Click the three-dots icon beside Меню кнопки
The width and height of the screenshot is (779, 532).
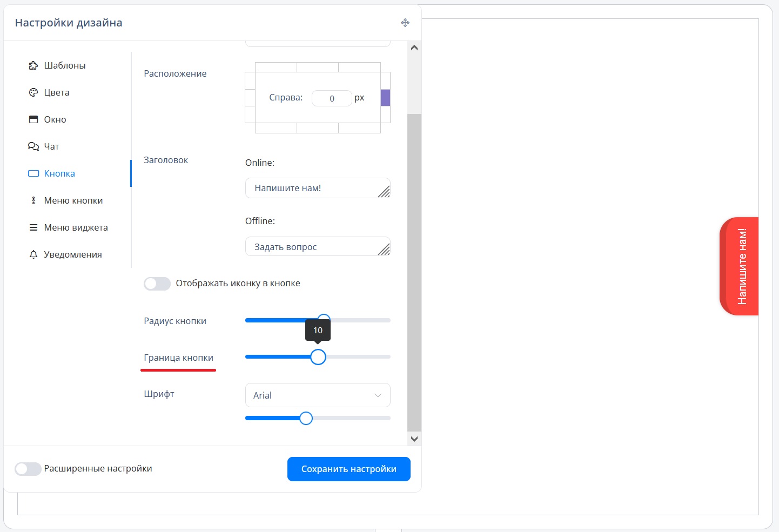tap(33, 200)
